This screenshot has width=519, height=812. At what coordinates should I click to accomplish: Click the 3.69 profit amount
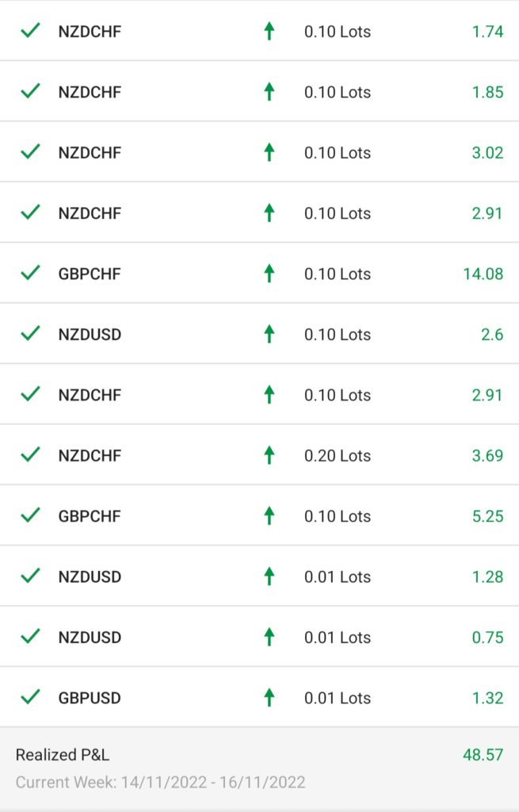[487, 455]
